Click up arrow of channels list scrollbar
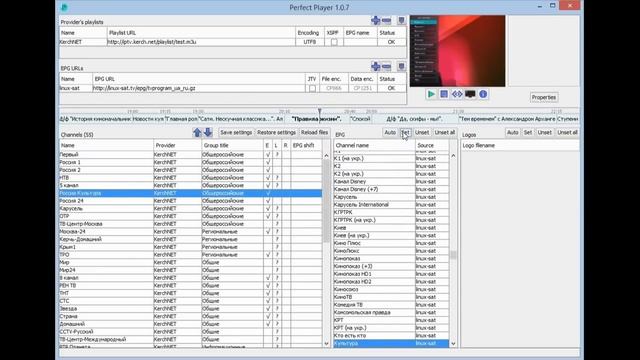This screenshot has height=360, width=640. (326, 156)
